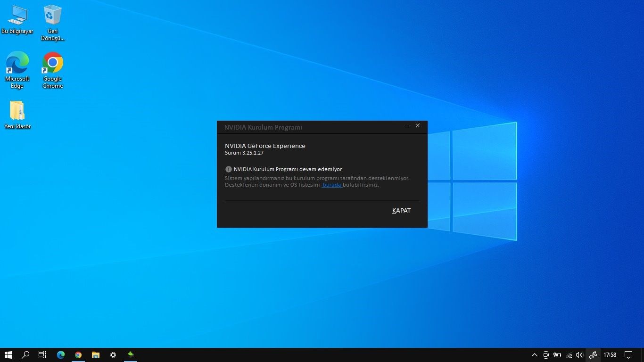Launch Microsoft Edge from the taskbar

(60, 355)
